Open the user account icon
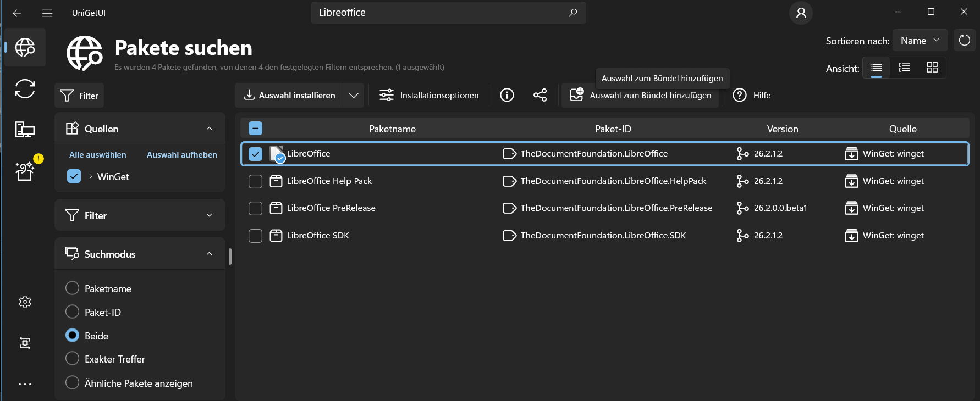 pyautogui.click(x=801, y=13)
